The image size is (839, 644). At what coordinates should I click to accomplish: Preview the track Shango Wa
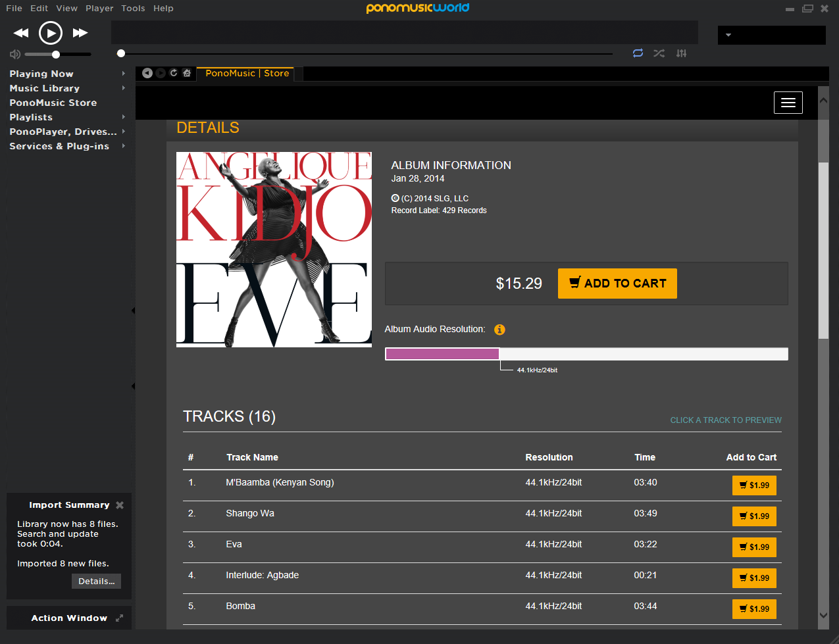[x=250, y=513]
